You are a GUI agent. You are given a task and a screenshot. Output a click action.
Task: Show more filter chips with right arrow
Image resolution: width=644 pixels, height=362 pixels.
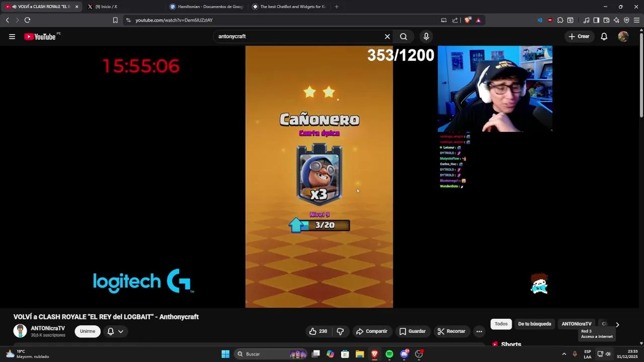(x=617, y=324)
